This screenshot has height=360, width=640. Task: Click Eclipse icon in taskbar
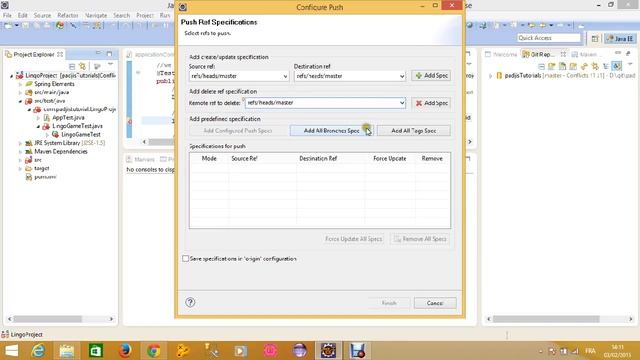(x=328, y=351)
